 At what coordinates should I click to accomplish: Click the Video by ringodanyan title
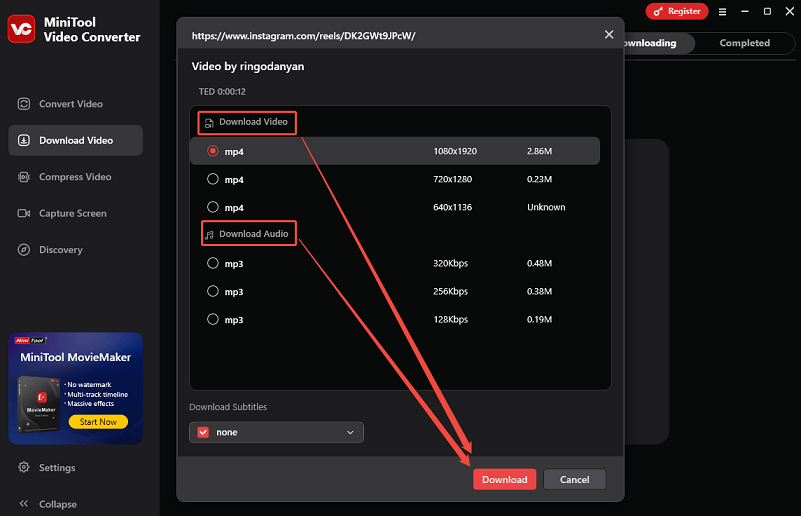pyautogui.click(x=248, y=66)
